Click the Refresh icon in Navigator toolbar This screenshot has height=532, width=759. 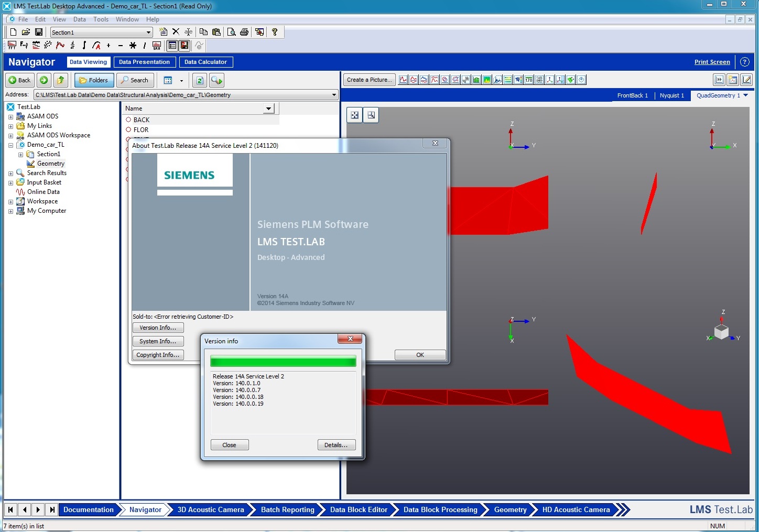click(x=199, y=80)
